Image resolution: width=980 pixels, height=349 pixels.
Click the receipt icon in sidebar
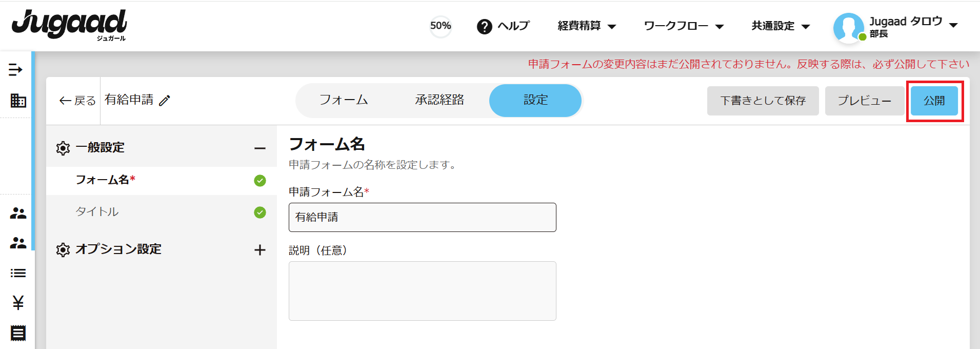(x=18, y=333)
